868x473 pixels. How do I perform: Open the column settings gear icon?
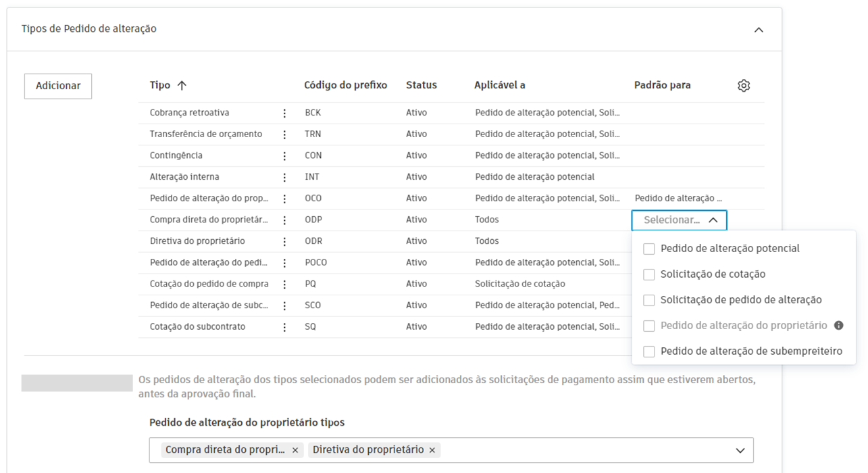click(x=744, y=85)
